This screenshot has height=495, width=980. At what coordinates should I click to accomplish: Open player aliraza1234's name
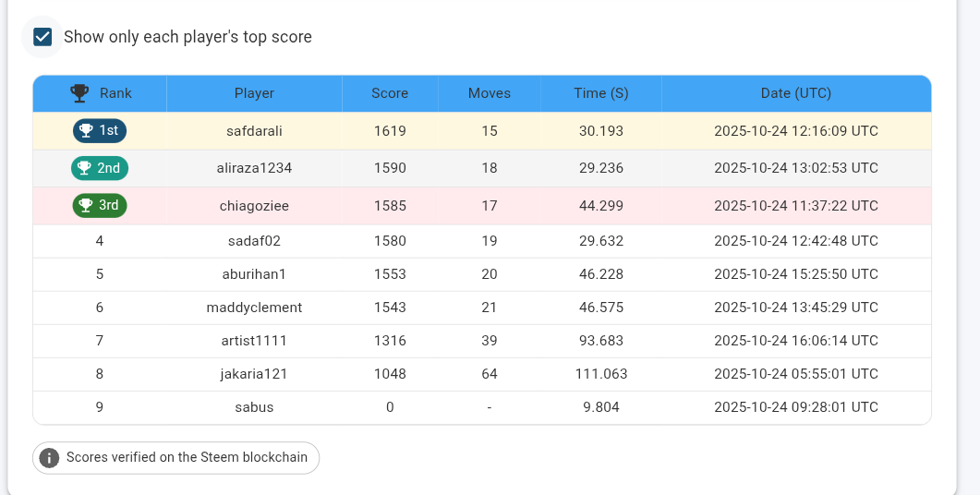[x=254, y=168]
